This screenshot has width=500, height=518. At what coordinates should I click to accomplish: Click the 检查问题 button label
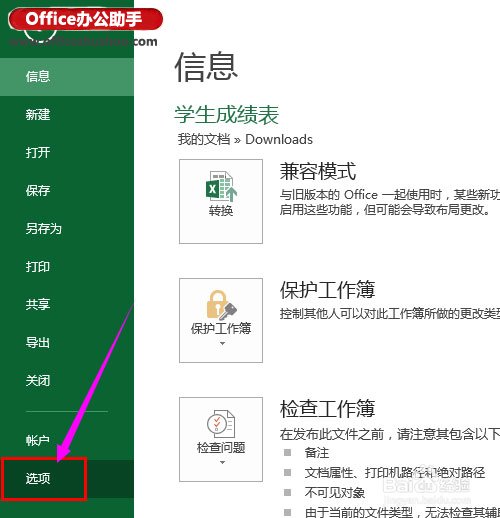(221, 448)
